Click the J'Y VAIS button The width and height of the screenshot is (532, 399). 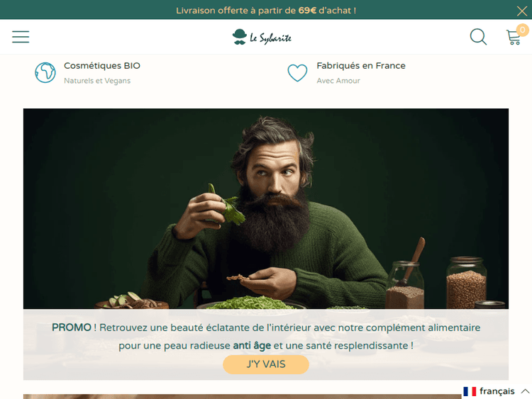pos(266,364)
